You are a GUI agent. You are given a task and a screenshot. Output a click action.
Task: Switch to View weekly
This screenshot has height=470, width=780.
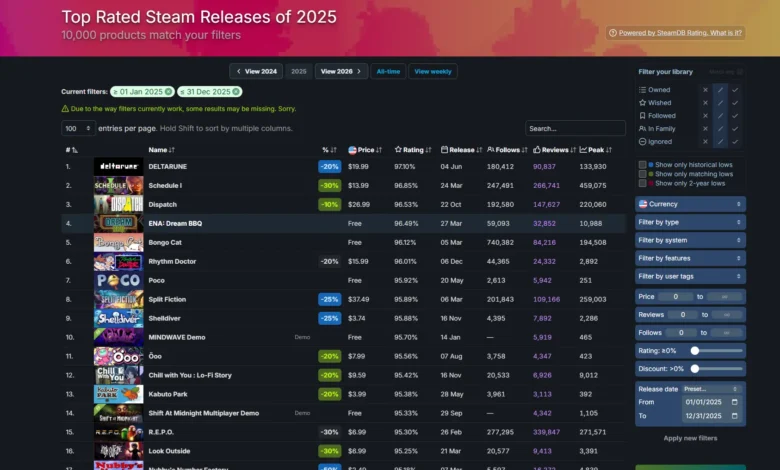433,71
